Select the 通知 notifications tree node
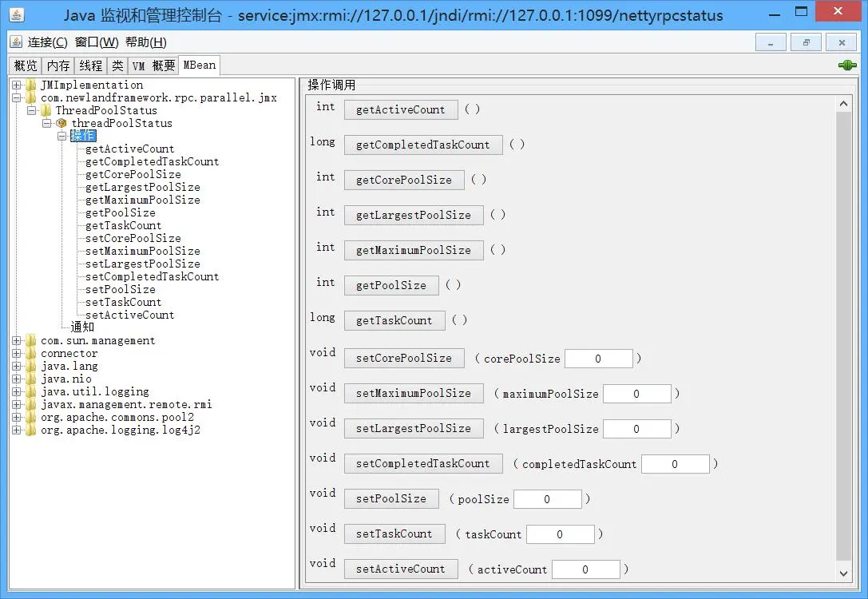 click(82, 327)
